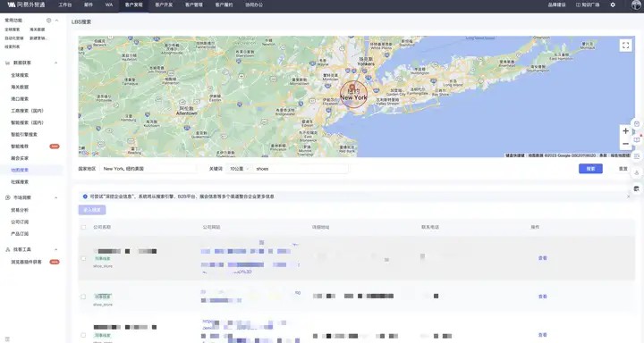Screen dimensions: 644x343
Task: Open 知识广场 in the top bar
Action: pyautogui.click(x=588, y=5)
